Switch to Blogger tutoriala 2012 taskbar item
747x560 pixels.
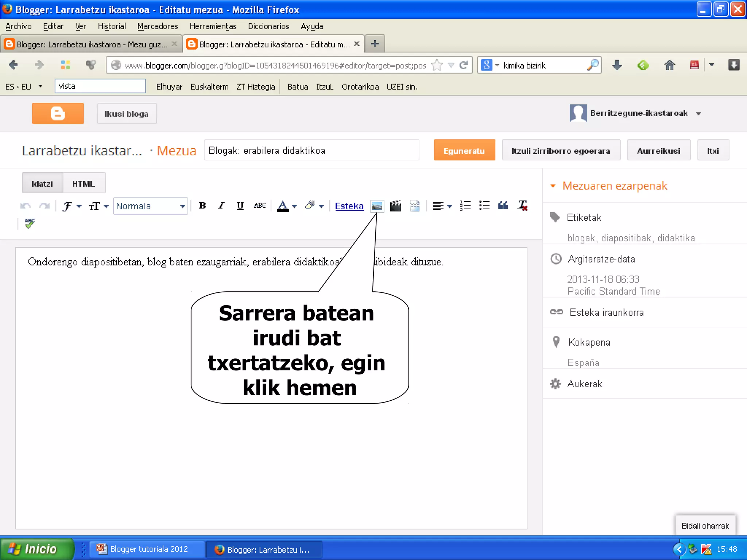tap(147, 549)
